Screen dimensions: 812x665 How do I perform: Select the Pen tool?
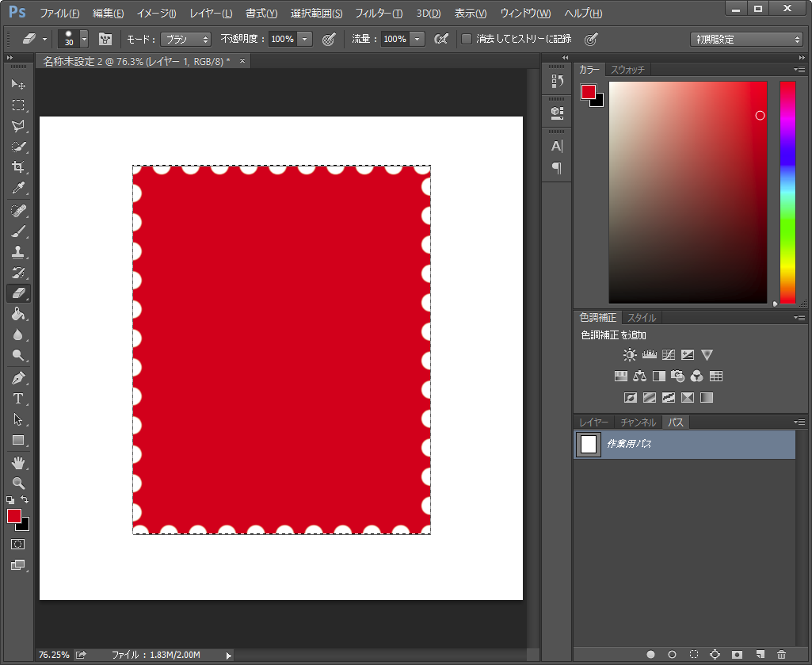point(17,377)
